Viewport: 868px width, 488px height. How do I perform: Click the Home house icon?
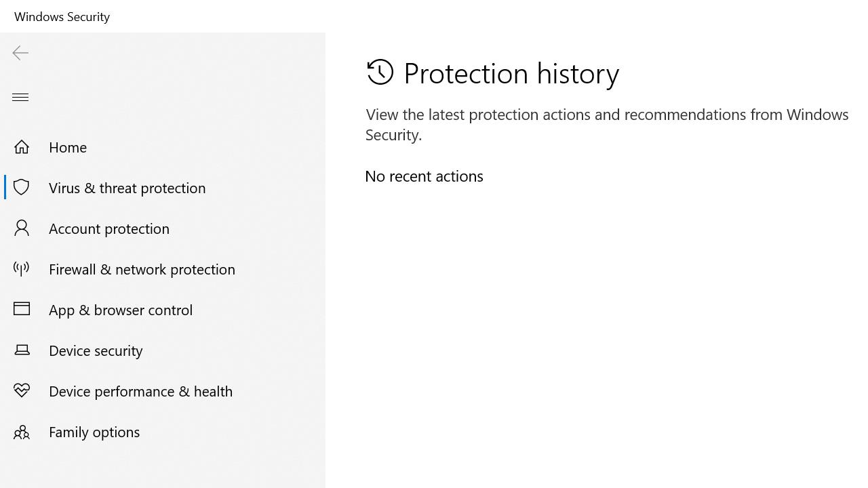click(x=22, y=147)
